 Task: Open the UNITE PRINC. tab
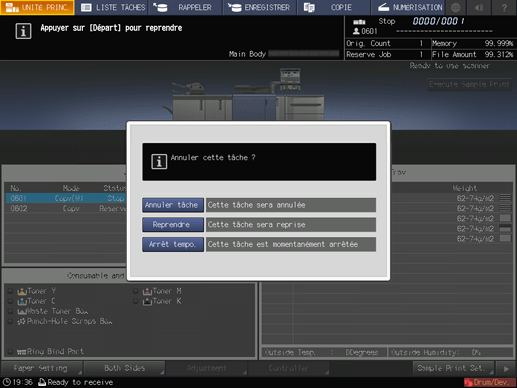tap(37, 7)
